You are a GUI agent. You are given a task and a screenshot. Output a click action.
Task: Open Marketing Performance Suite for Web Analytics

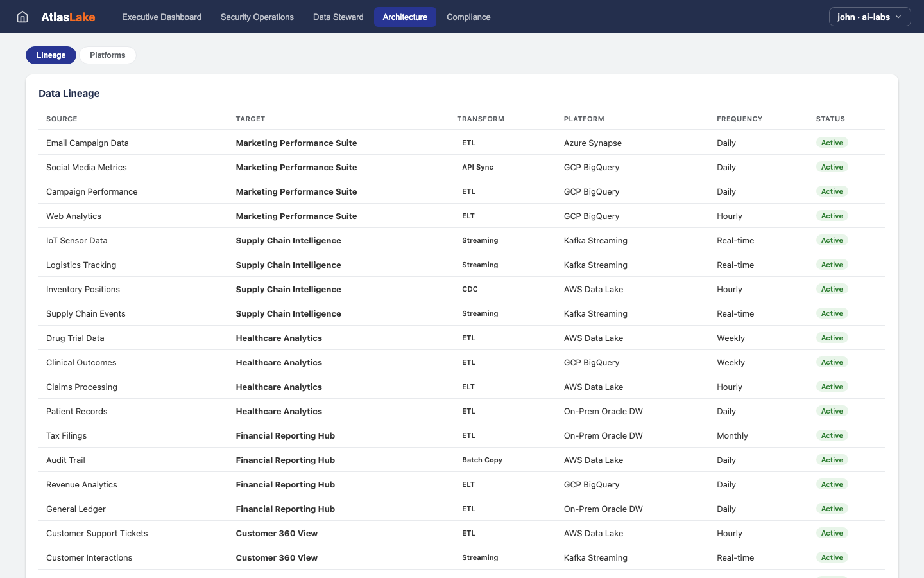coord(296,216)
